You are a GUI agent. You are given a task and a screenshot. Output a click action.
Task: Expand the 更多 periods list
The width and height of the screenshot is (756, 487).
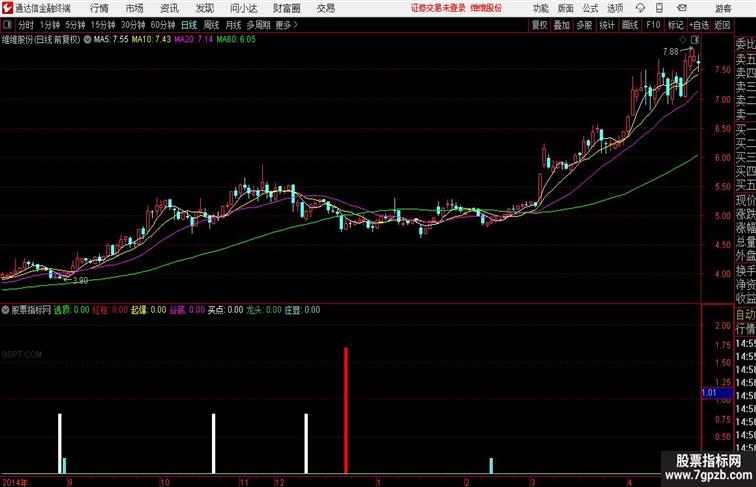[286, 25]
